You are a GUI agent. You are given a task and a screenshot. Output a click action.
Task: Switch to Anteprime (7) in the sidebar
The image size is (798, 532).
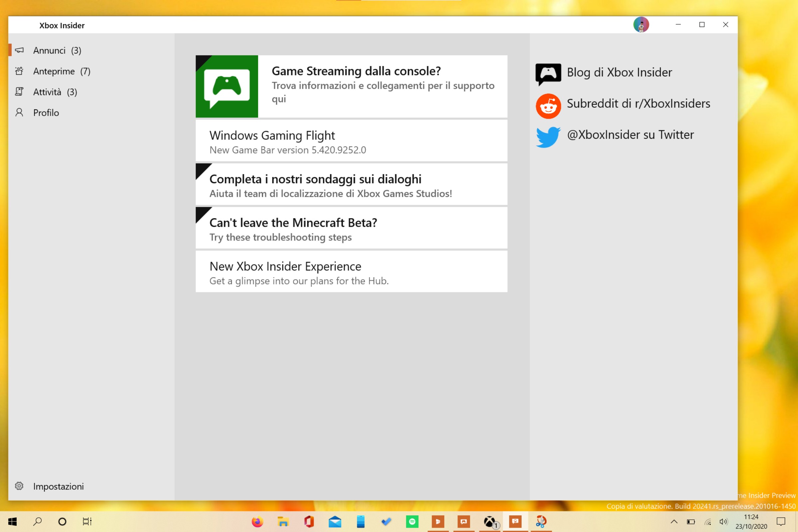coord(91,71)
